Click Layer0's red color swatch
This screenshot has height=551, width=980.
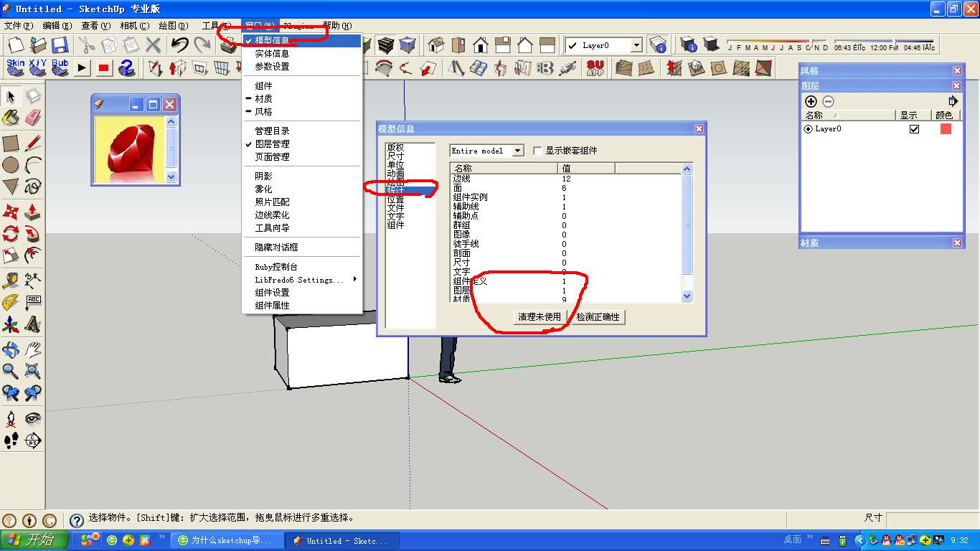(x=946, y=129)
